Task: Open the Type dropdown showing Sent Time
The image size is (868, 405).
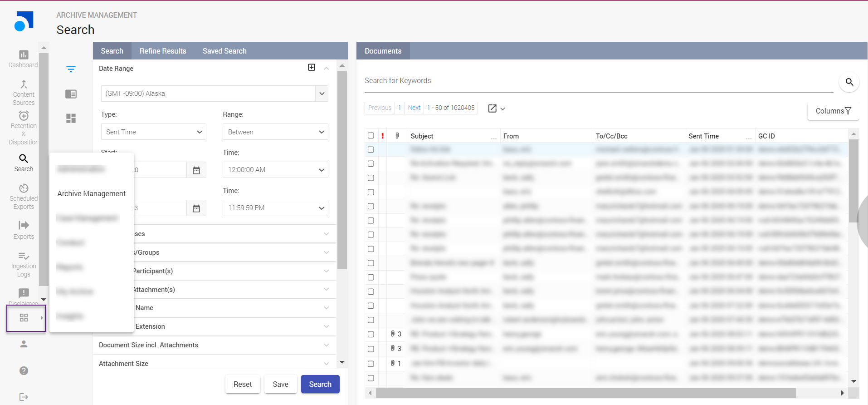Action: click(154, 132)
